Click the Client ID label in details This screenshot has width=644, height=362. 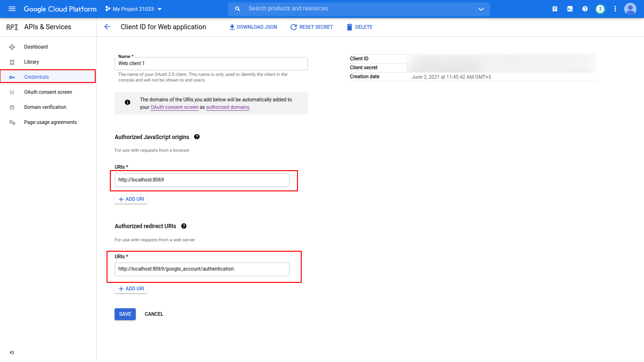(359, 59)
